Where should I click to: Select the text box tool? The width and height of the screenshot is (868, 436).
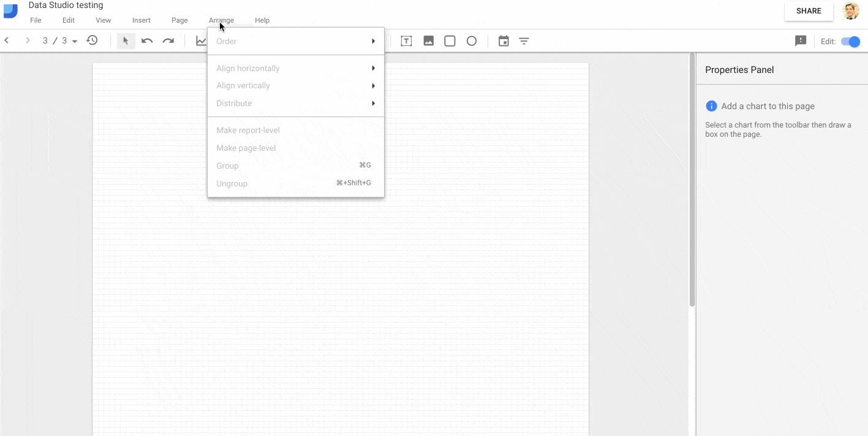click(406, 41)
